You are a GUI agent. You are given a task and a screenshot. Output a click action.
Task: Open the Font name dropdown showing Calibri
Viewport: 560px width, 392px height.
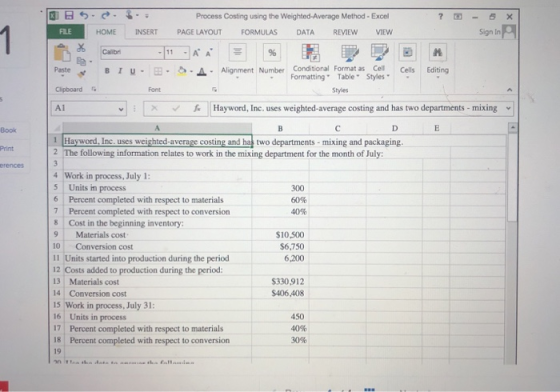(160, 53)
